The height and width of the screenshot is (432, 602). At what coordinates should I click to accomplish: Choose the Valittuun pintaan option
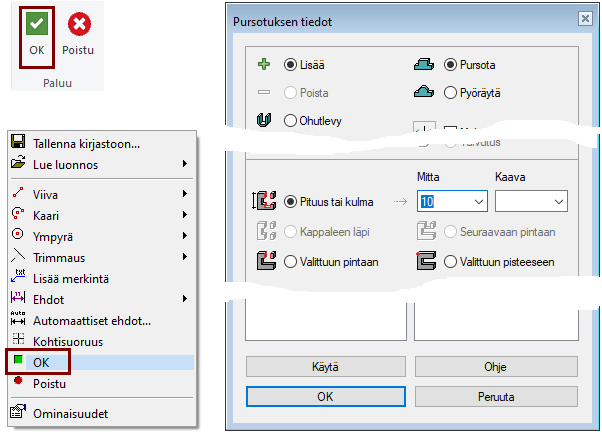click(290, 262)
